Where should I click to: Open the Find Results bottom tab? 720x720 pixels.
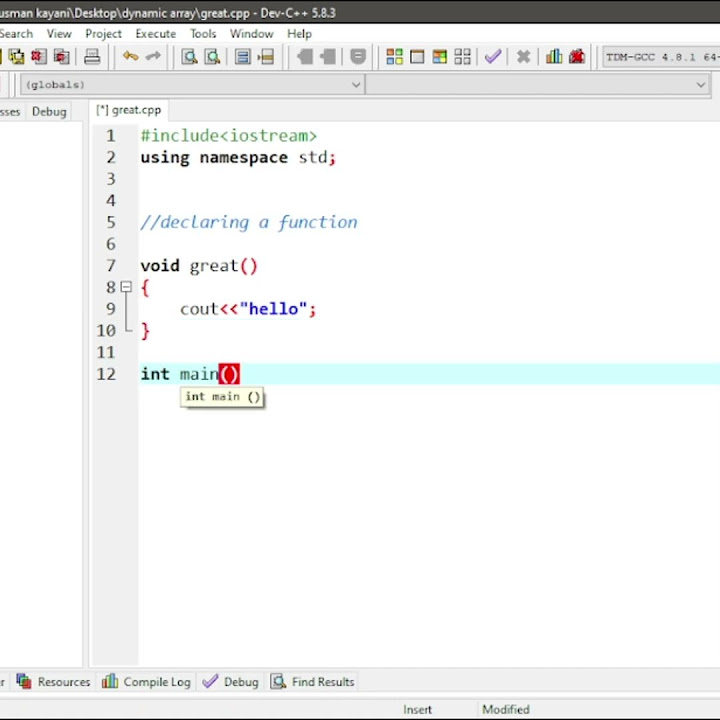pos(312,681)
